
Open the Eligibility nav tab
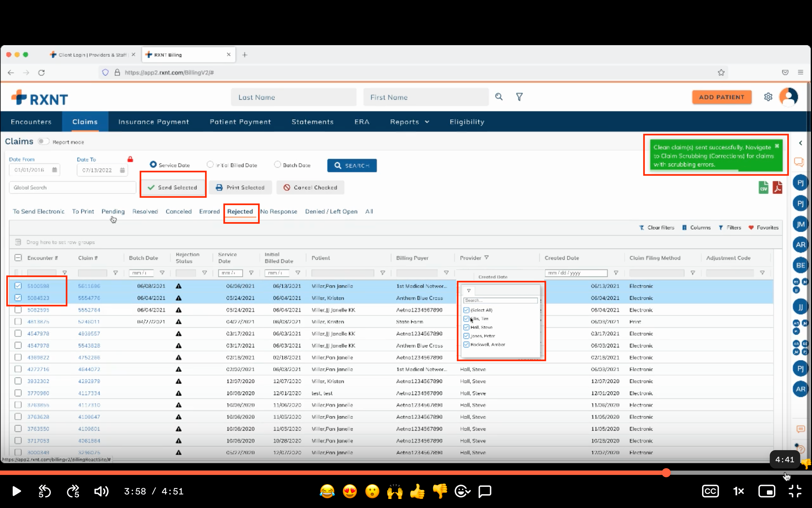[467, 122]
